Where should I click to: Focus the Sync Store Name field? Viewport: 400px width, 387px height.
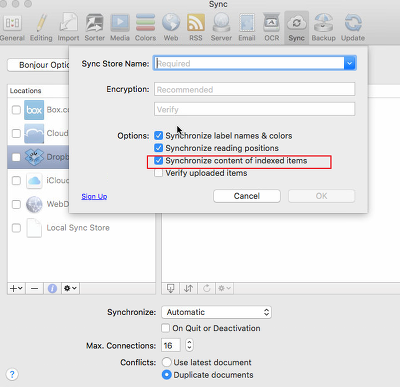point(249,63)
